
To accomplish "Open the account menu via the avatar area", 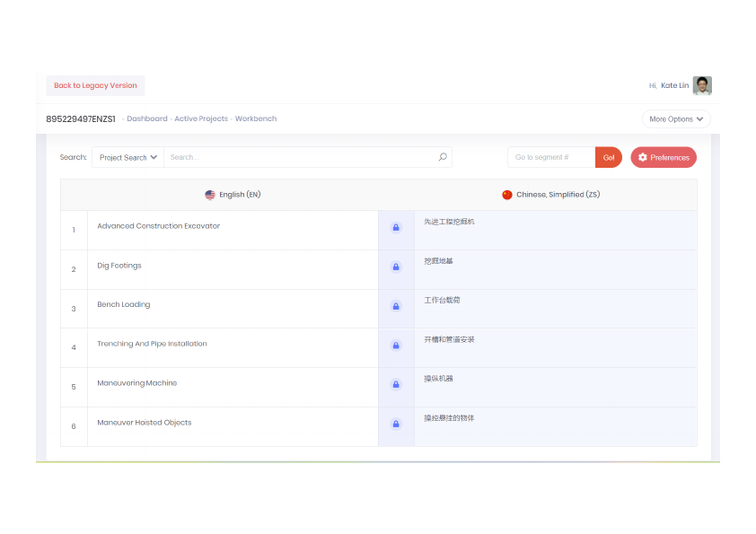I will click(x=701, y=85).
